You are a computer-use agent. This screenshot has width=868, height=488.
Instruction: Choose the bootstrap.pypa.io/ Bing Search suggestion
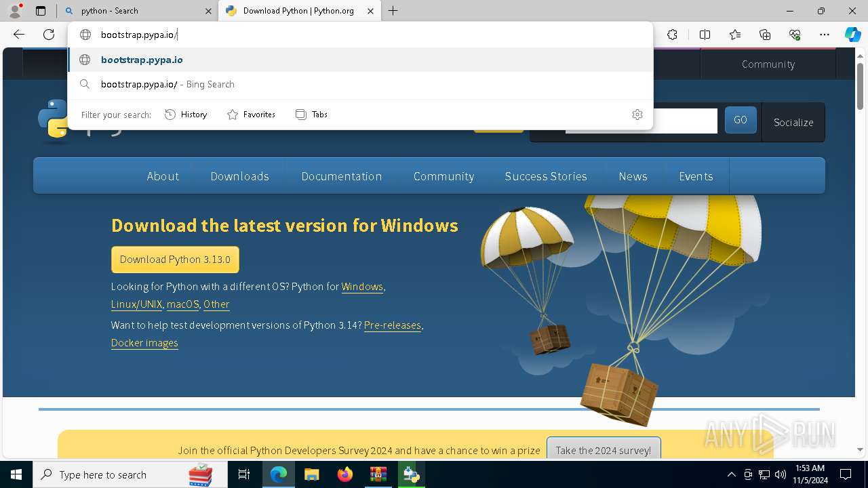pyautogui.click(x=360, y=84)
